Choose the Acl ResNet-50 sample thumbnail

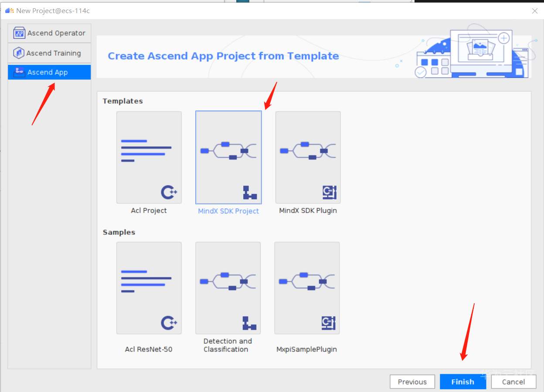(x=149, y=288)
